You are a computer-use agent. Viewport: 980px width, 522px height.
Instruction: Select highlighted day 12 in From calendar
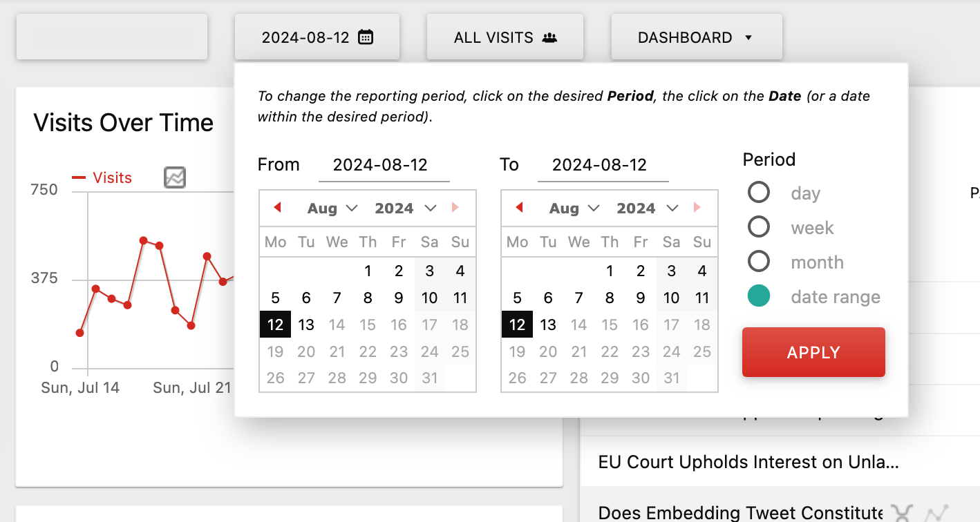[x=275, y=325]
